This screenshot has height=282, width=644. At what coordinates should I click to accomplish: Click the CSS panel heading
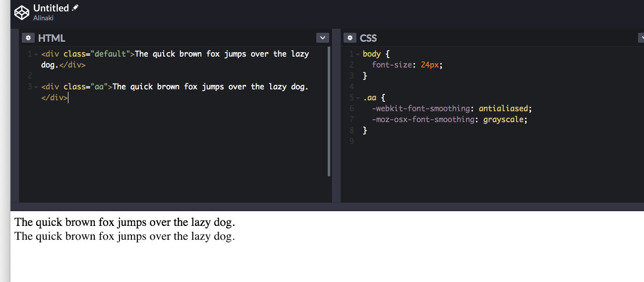pyautogui.click(x=368, y=38)
